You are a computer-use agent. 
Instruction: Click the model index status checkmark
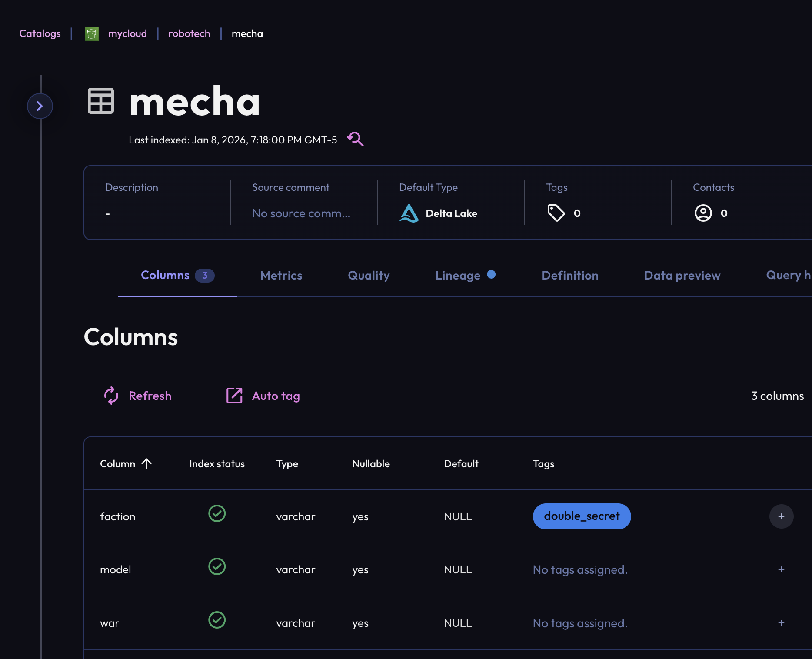(217, 566)
